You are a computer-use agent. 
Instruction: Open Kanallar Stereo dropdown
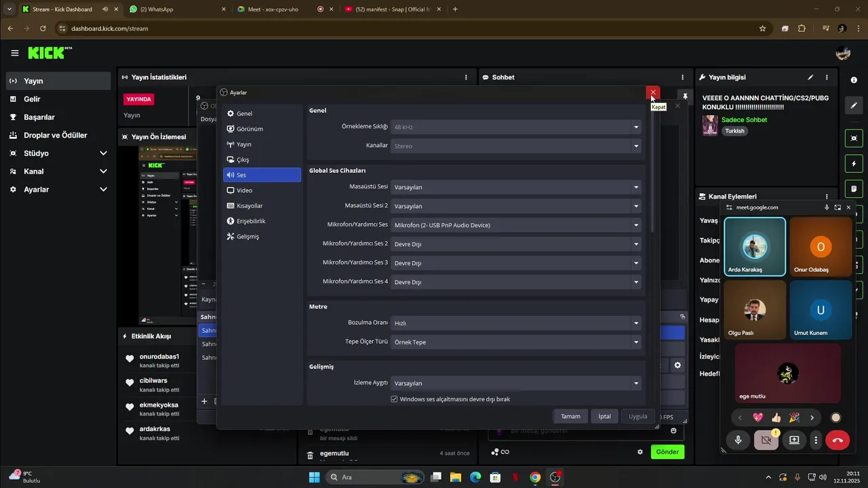coord(515,146)
